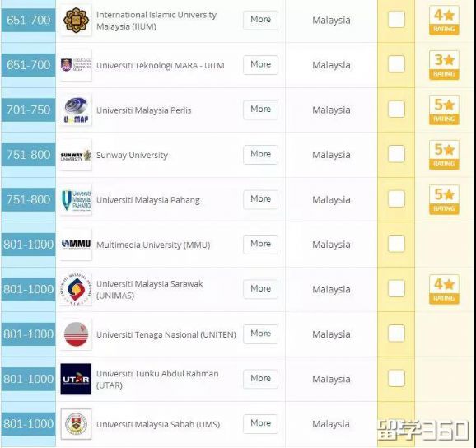Screen dimensions: 476x448
Task: Open the Universiti Malaysia Sabah (UMS) link
Action: (x=158, y=424)
